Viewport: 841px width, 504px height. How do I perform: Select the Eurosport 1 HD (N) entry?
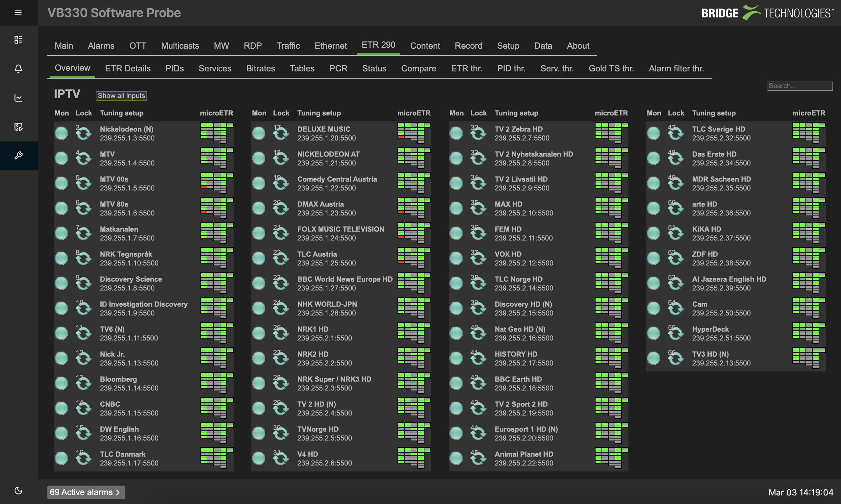click(x=526, y=429)
